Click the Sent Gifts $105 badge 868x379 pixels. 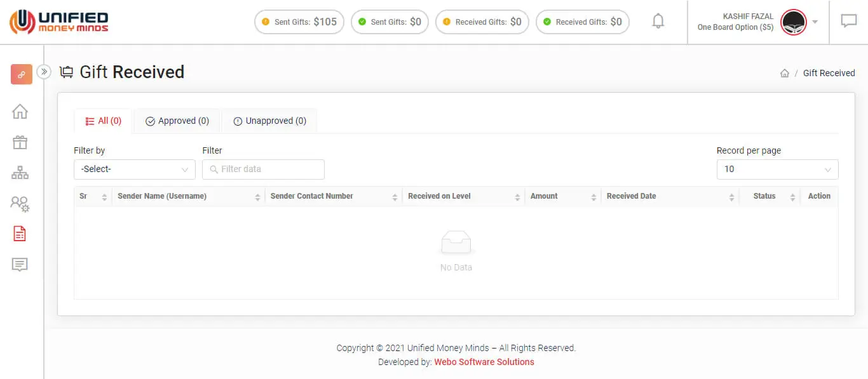299,22
